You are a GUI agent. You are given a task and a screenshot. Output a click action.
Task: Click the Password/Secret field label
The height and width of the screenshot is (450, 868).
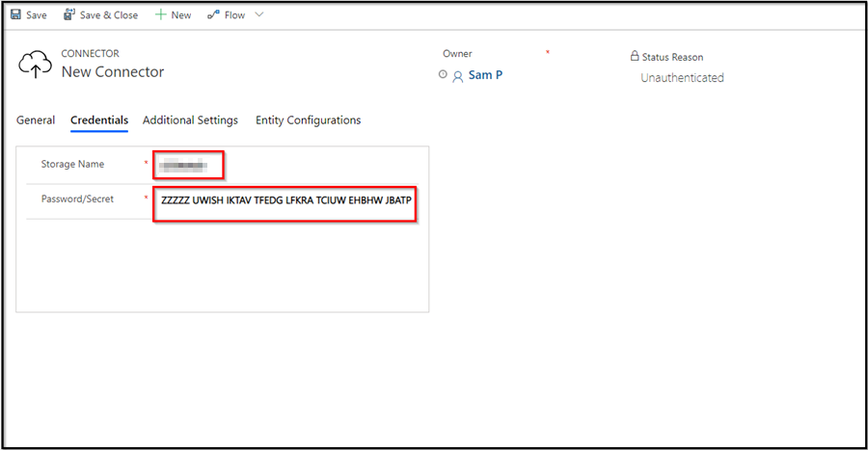click(77, 199)
